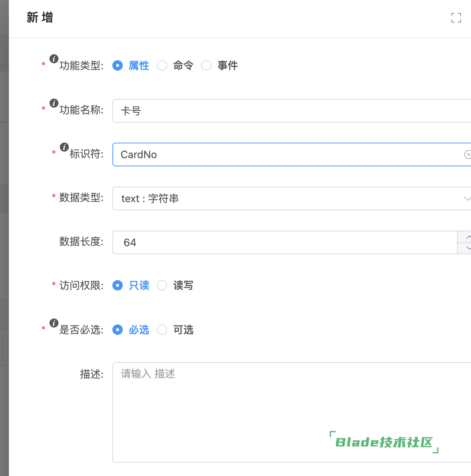Open the fullscreen expand icon
The height and width of the screenshot is (476, 471).
(456, 18)
